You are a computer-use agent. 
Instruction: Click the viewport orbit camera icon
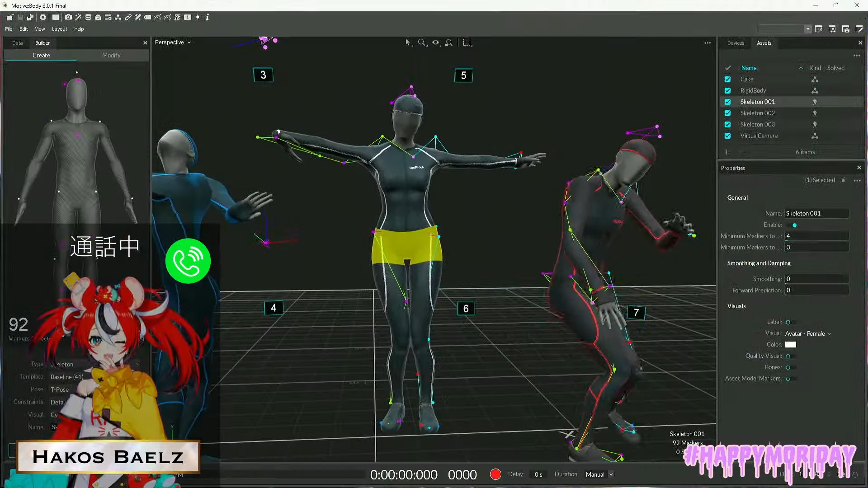tap(449, 42)
